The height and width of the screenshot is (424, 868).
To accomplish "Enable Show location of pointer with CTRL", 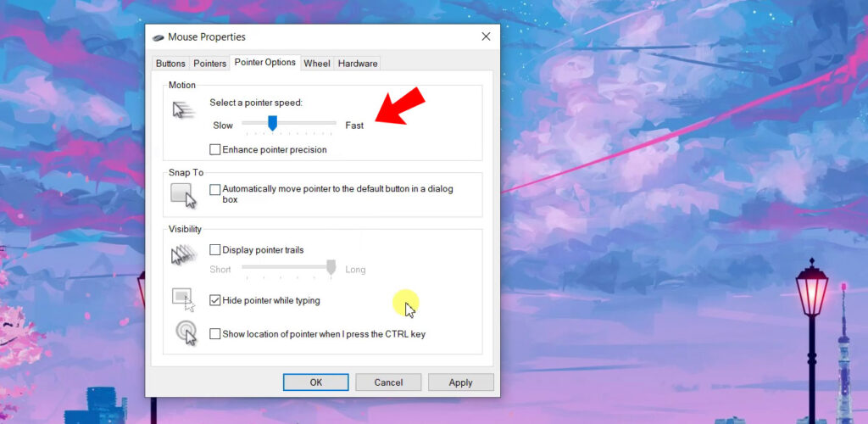I will click(x=214, y=334).
